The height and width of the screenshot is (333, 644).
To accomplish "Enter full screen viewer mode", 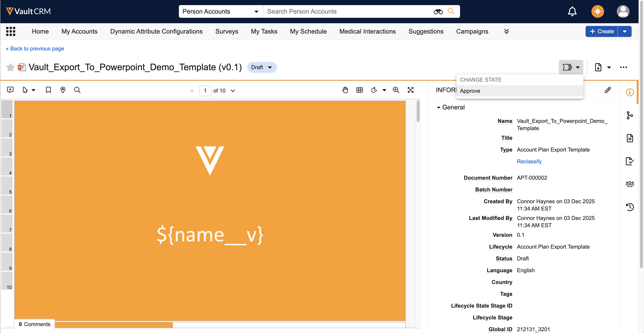I will click(410, 90).
